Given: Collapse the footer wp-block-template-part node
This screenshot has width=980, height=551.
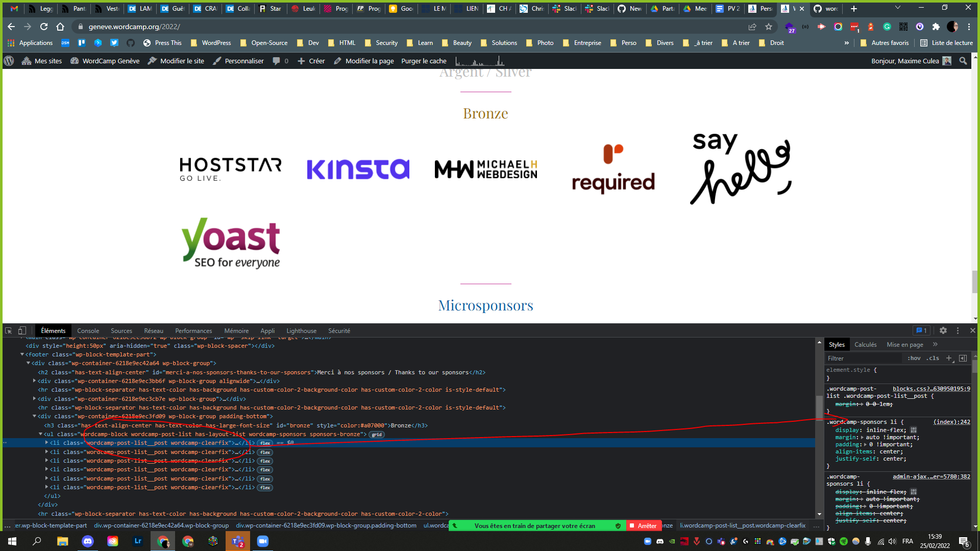Looking at the screenshot, I should (21, 354).
